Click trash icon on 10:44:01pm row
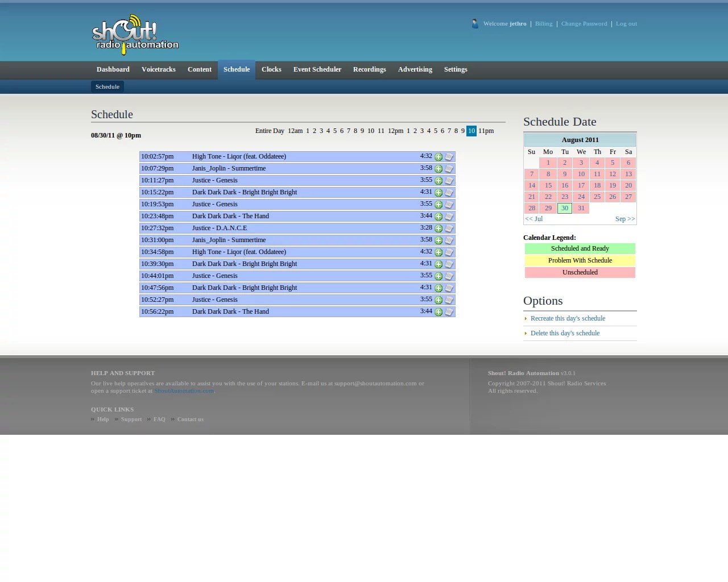The width and height of the screenshot is (728, 582). tap(449, 276)
